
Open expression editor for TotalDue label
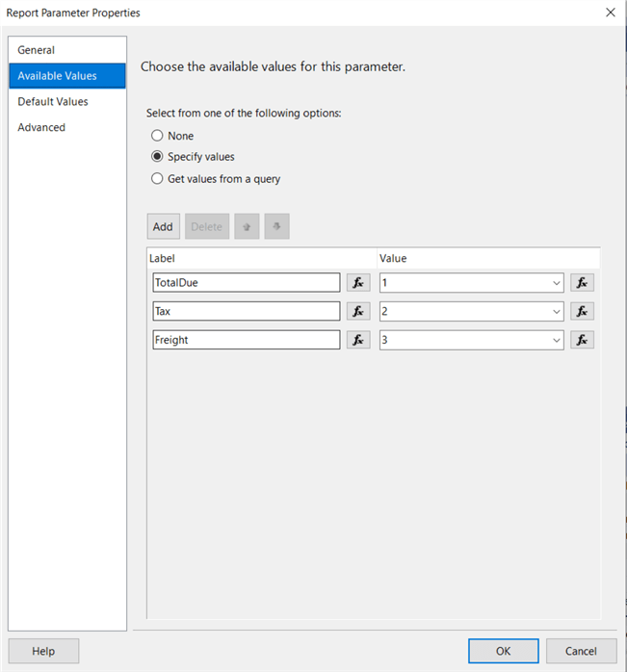(358, 283)
